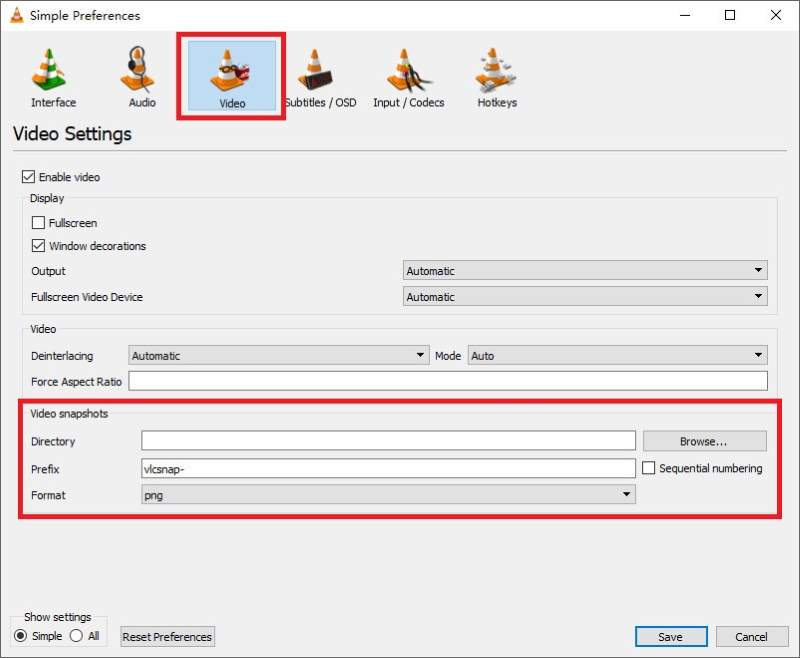Click the Force Aspect Ratio field
This screenshot has width=800, height=658.
(x=448, y=381)
